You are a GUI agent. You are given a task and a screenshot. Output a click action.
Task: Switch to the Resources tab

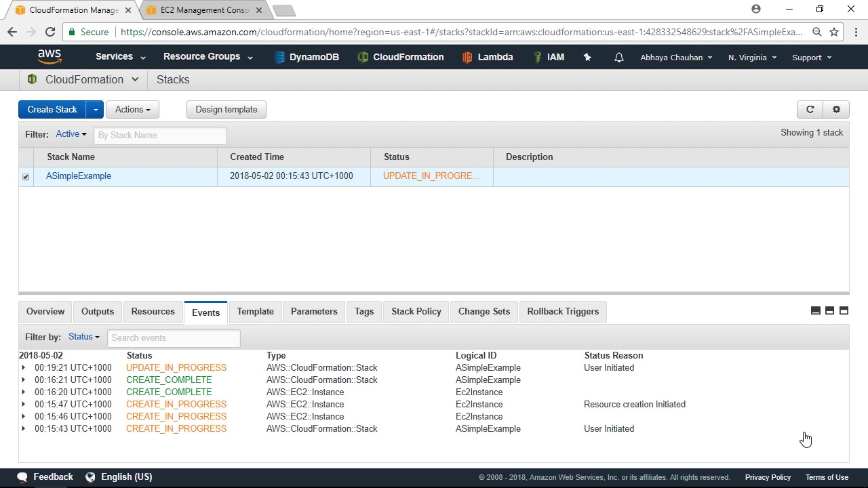153,311
